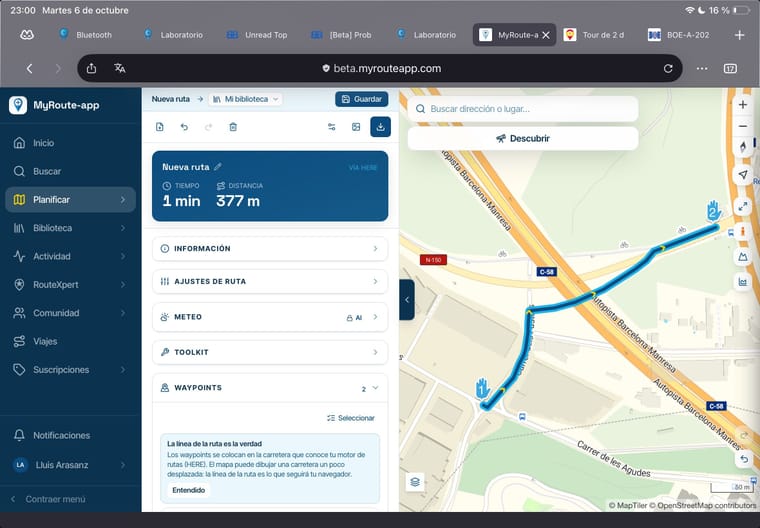
Task: Focus the Buscar dirección o lugar field
Action: tap(523, 109)
